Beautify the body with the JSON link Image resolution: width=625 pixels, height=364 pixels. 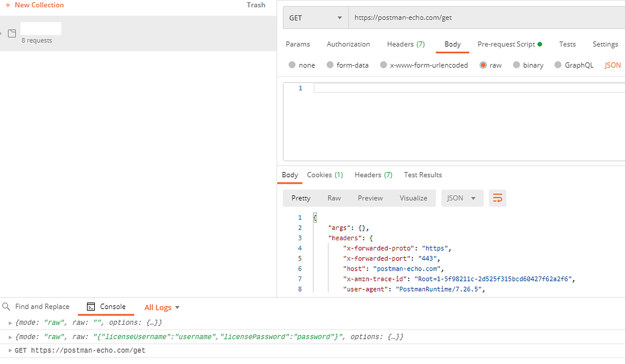(612, 65)
